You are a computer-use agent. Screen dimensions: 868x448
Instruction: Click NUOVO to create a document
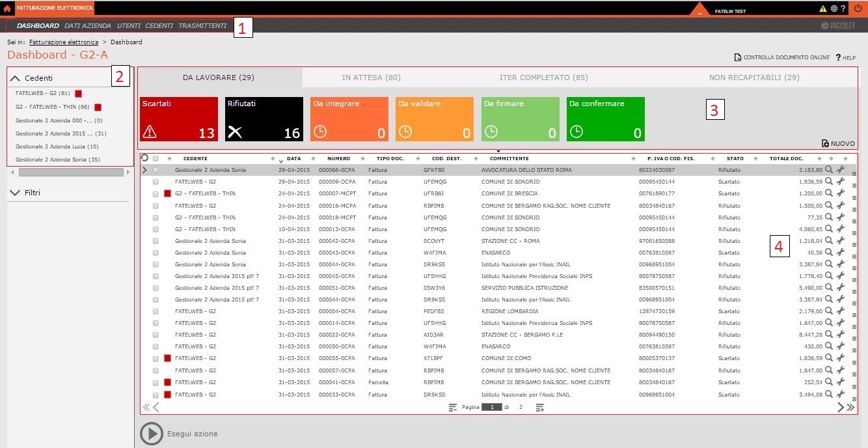(838, 143)
